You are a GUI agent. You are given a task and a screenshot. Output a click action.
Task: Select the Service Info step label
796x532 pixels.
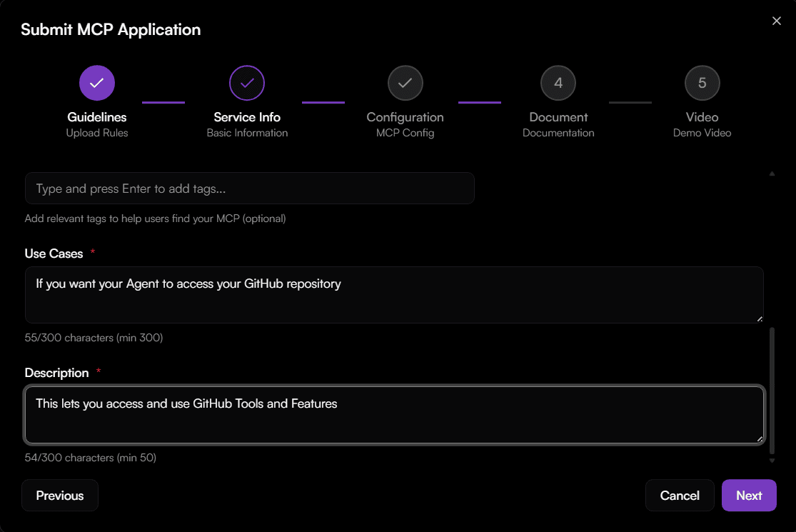click(247, 124)
